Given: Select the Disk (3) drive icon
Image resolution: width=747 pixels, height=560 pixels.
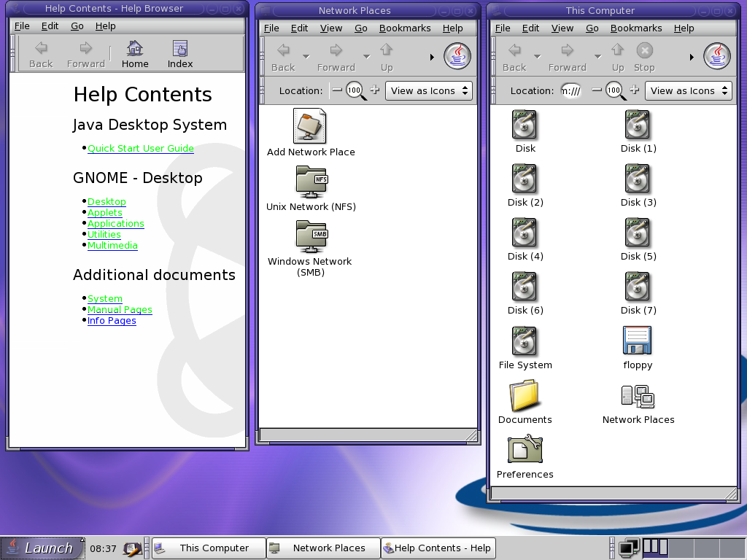Looking at the screenshot, I should pos(638,179).
